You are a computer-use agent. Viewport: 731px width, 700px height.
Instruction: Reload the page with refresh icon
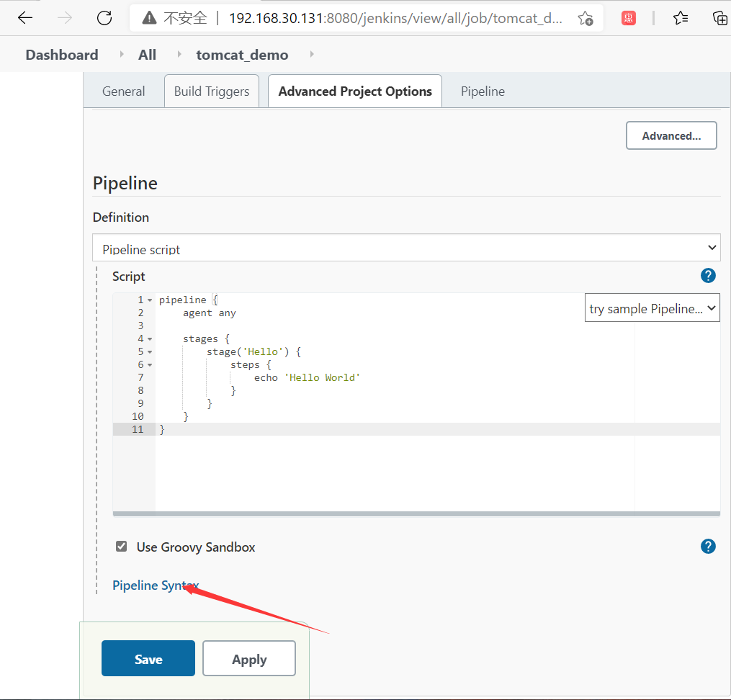[104, 18]
